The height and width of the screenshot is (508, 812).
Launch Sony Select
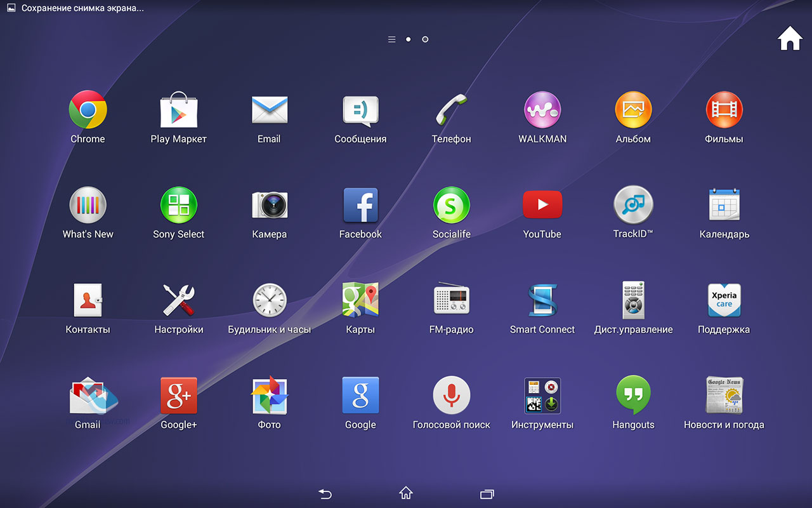click(x=179, y=205)
